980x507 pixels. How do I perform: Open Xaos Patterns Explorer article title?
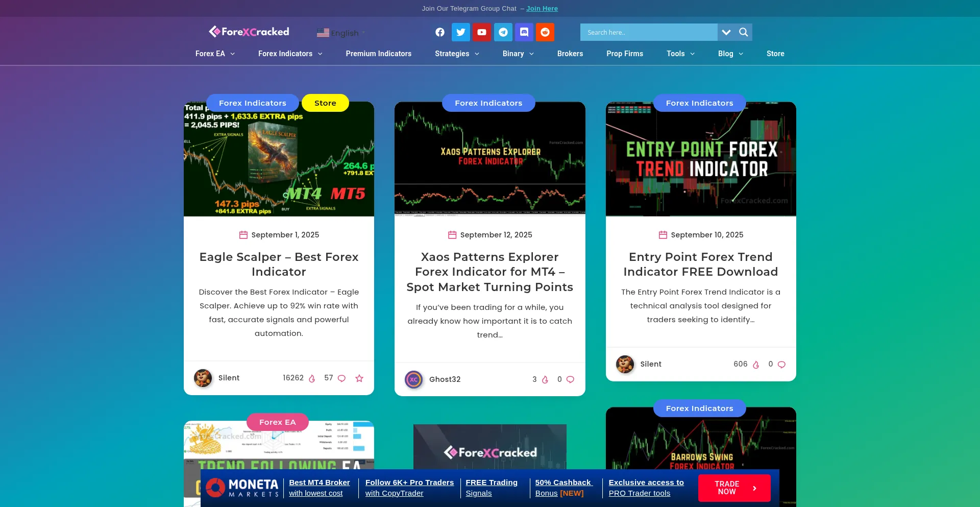pyautogui.click(x=490, y=272)
